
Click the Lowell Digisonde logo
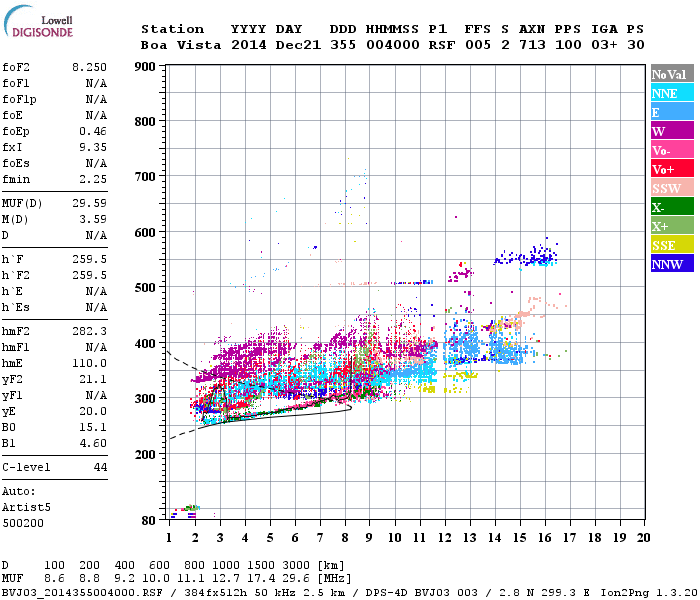pyautogui.click(x=38, y=22)
